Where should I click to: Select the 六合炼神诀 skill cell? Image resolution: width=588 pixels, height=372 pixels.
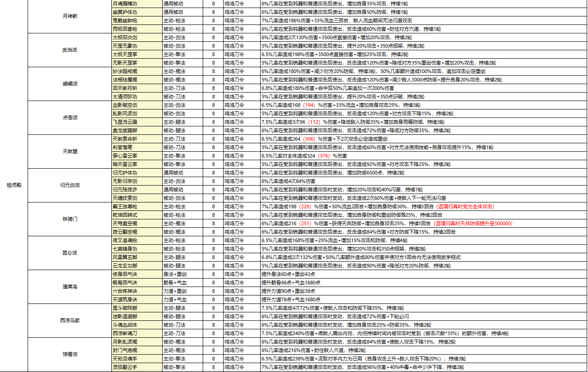pyautogui.click(x=137, y=291)
